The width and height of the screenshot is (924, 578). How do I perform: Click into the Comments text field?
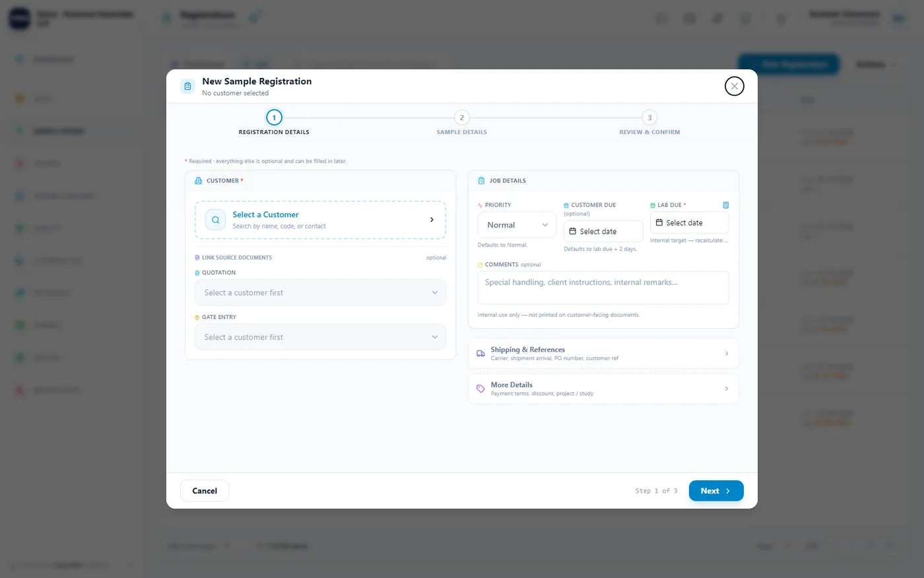(x=603, y=287)
